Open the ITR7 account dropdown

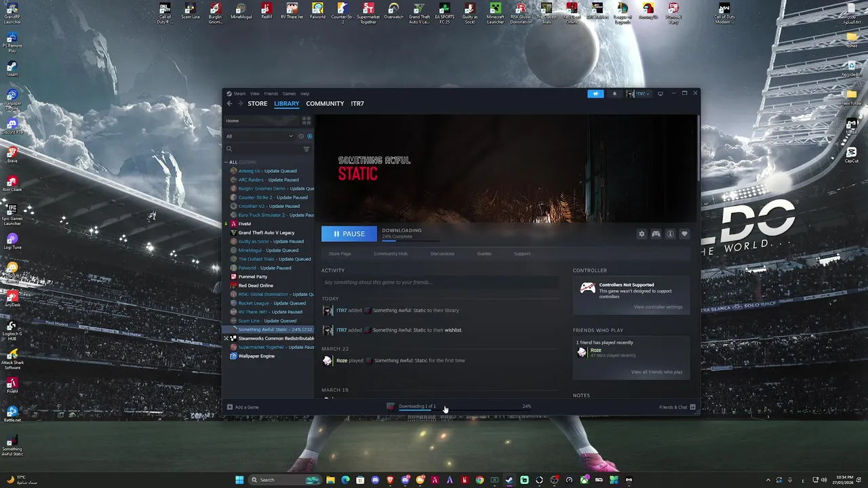click(638, 94)
